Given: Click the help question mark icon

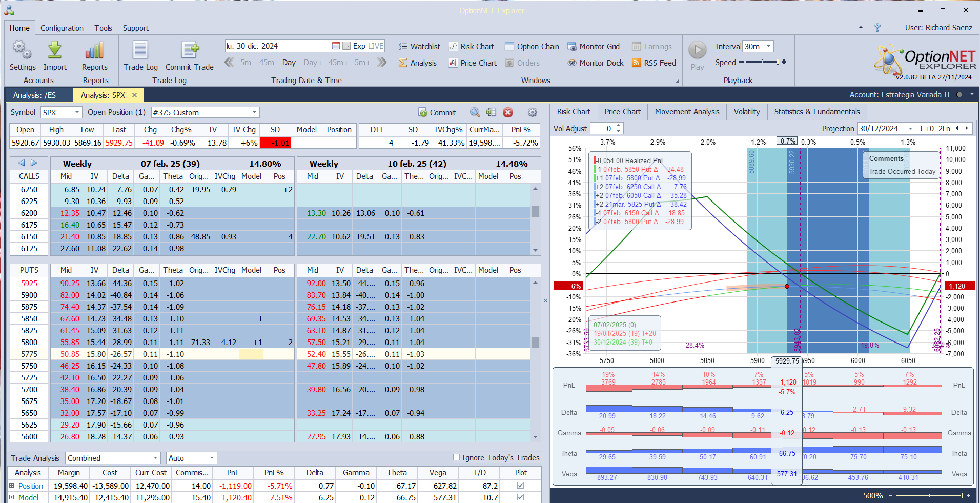Looking at the screenshot, I should click(877, 28).
